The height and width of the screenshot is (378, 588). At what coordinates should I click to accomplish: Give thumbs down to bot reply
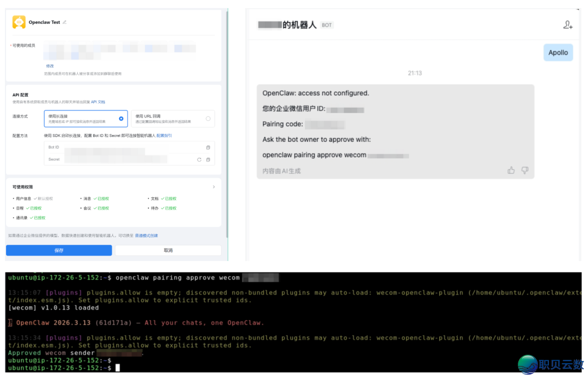click(x=525, y=170)
